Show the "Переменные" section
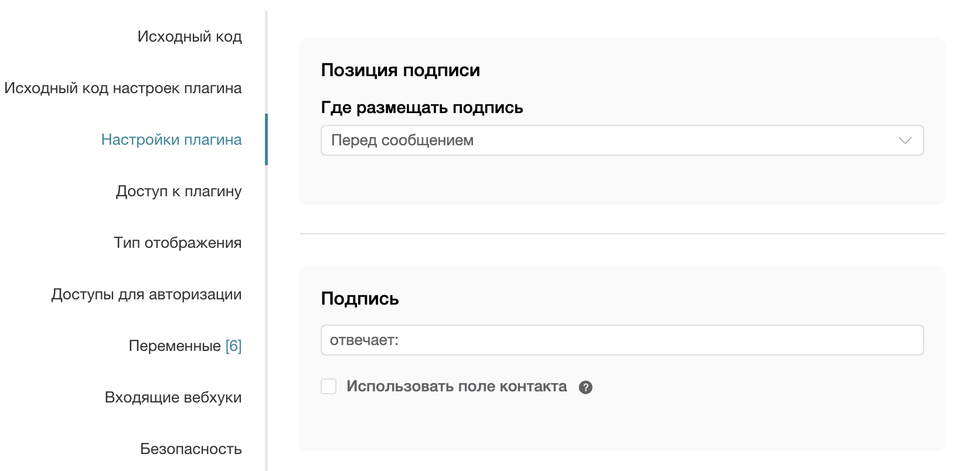 tap(175, 346)
